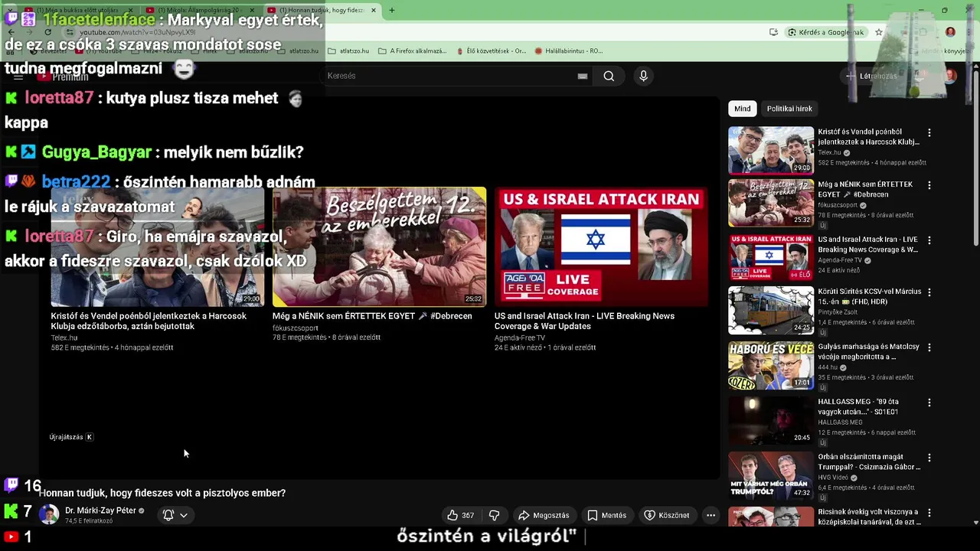Toggle the notification bell for Dr. Márki-Zay Péter
This screenshot has height=551, width=980.
168,515
